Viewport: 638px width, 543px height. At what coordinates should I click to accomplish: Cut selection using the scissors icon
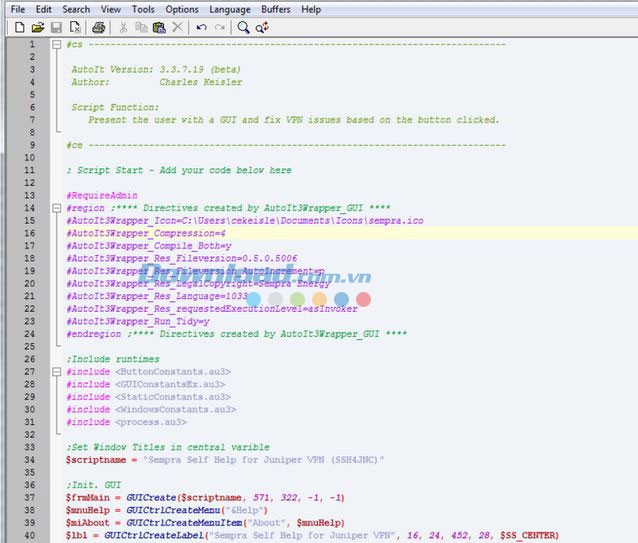pyautogui.click(x=123, y=28)
